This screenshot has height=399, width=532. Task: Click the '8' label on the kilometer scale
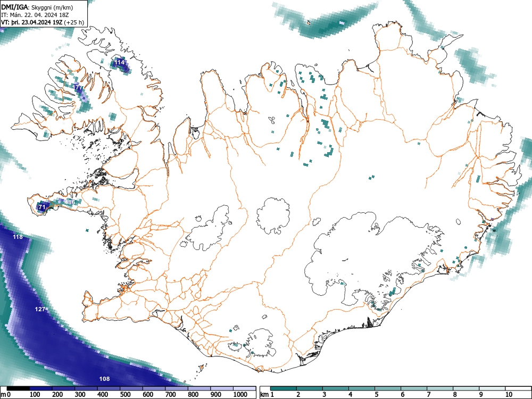[x=455, y=394]
